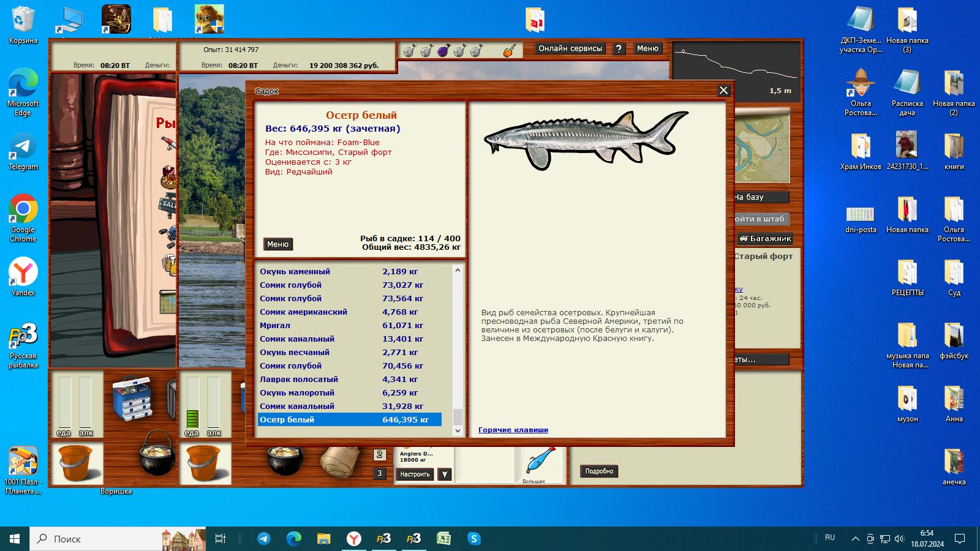The width and height of the screenshot is (980, 551).
Task: Open Расписка дача document
Action: pyautogui.click(x=907, y=92)
